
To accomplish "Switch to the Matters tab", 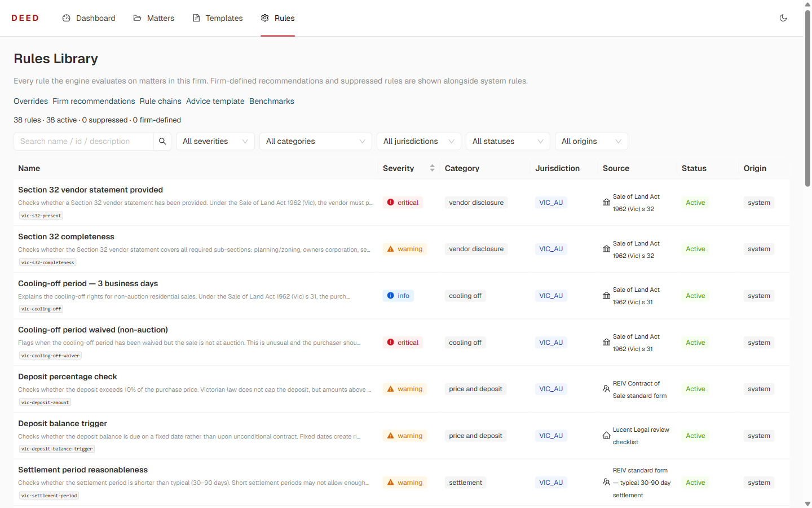I will click(154, 18).
